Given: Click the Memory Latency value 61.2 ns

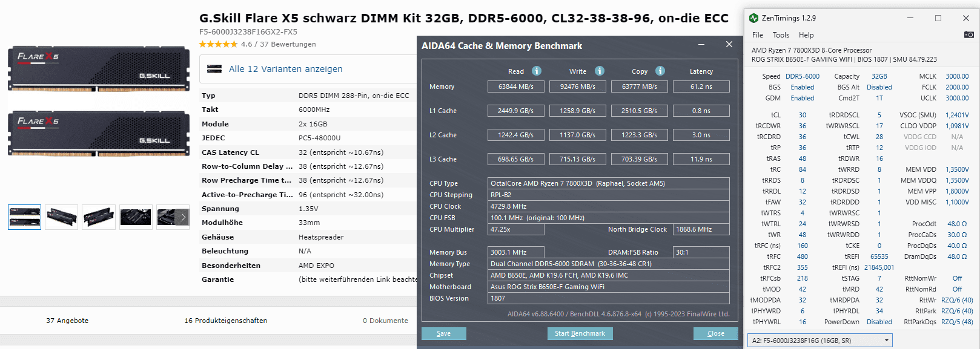Looking at the screenshot, I should point(701,86).
